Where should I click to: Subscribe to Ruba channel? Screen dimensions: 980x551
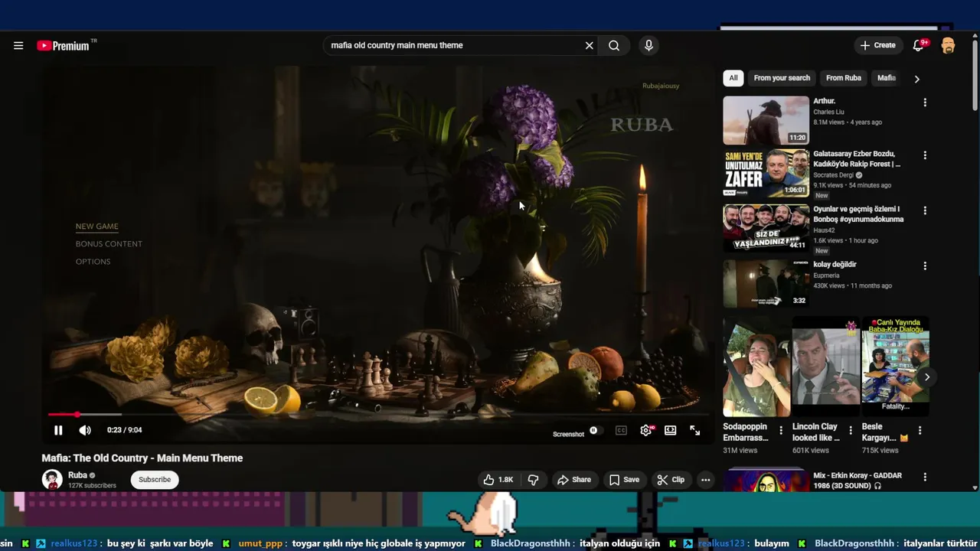point(155,480)
